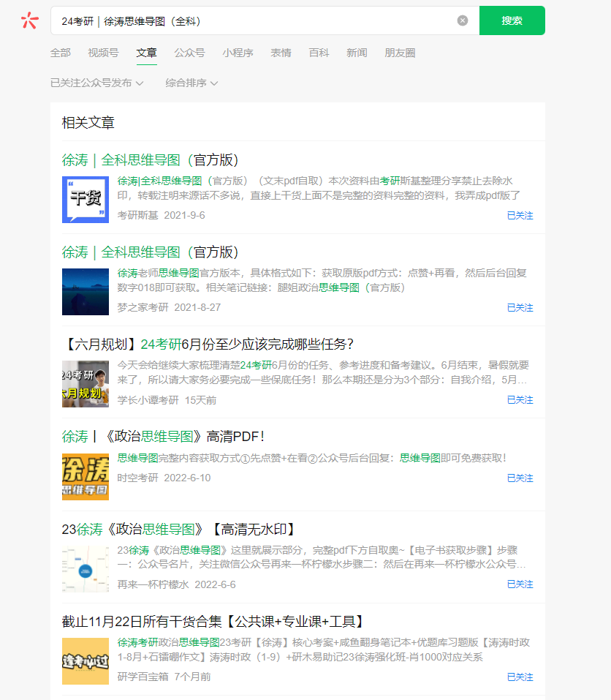Open the 小程序 tab
611x700 pixels.
(x=238, y=53)
